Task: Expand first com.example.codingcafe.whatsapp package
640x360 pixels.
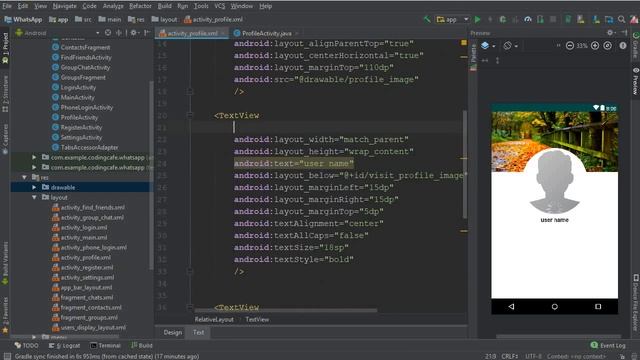Action: pos(34,157)
